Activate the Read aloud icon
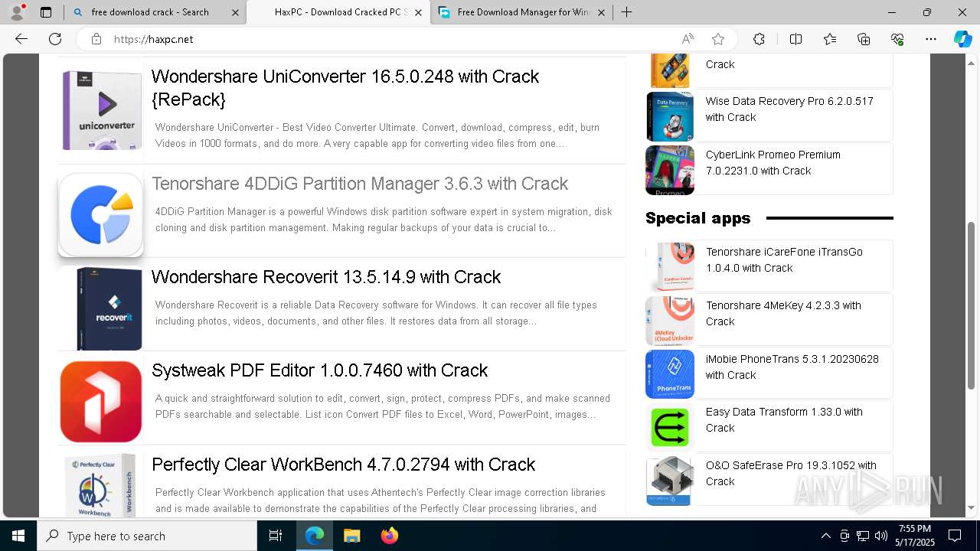Viewport: 980px width, 551px height. pyautogui.click(x=688, y=39)
